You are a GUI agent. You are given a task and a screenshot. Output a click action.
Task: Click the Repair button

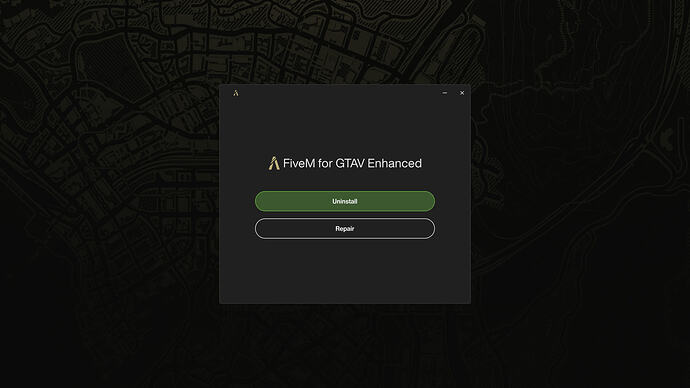[345, 228]
